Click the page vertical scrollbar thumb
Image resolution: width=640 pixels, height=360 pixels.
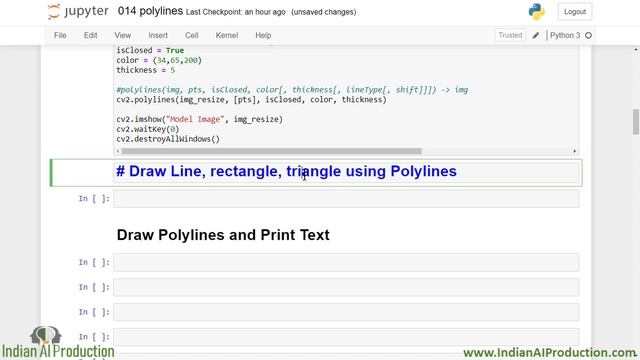click(x=636, y=122)
